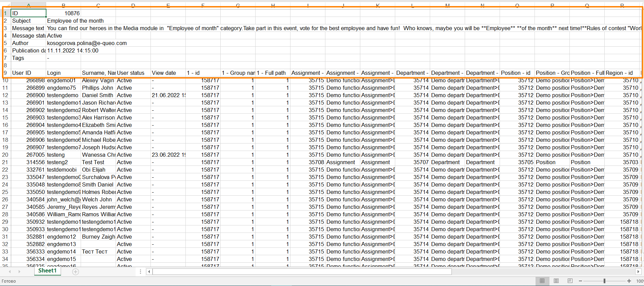The width and height of the screenshot is (644, 286).
Task: Select user ID cell 314556
Action: click(x=28, y=162)
